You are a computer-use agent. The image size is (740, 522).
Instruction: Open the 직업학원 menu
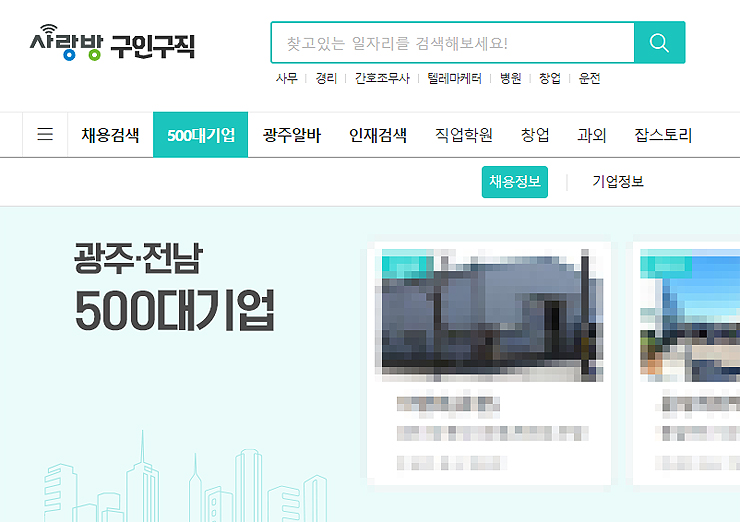click(x=463, y=135)
